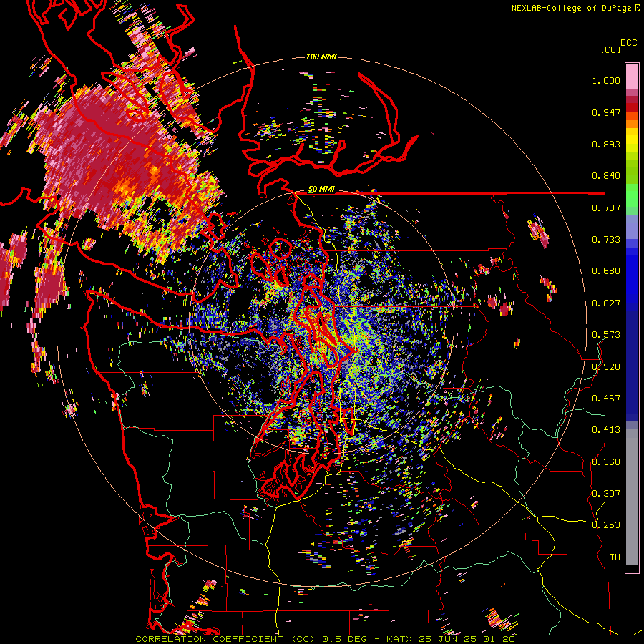Viewport: 644px width, 644px height.
Task: Click the 0.307 value on the scale
Action: [606, 494]
